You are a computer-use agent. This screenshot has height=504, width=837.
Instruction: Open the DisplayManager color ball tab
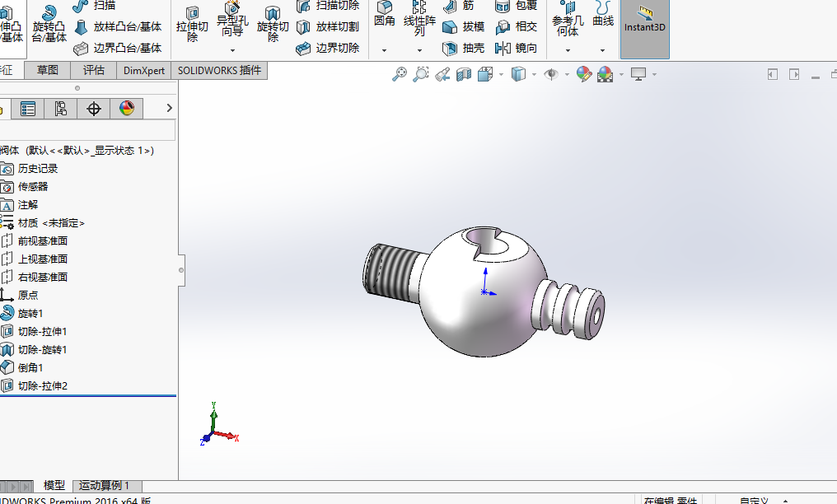point(127,109)
